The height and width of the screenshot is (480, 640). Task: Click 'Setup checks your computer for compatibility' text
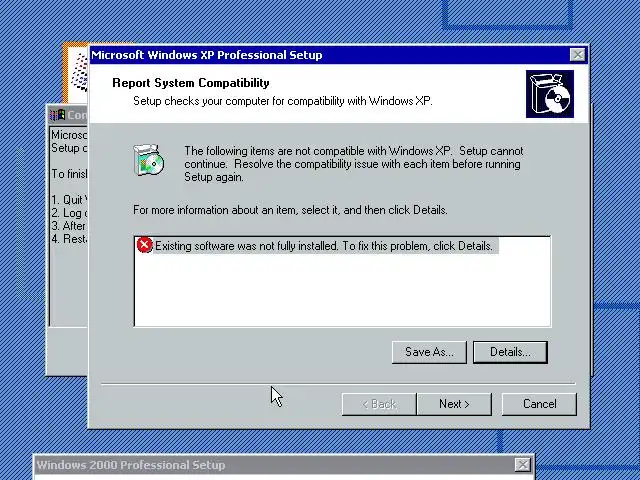(282, 101)
